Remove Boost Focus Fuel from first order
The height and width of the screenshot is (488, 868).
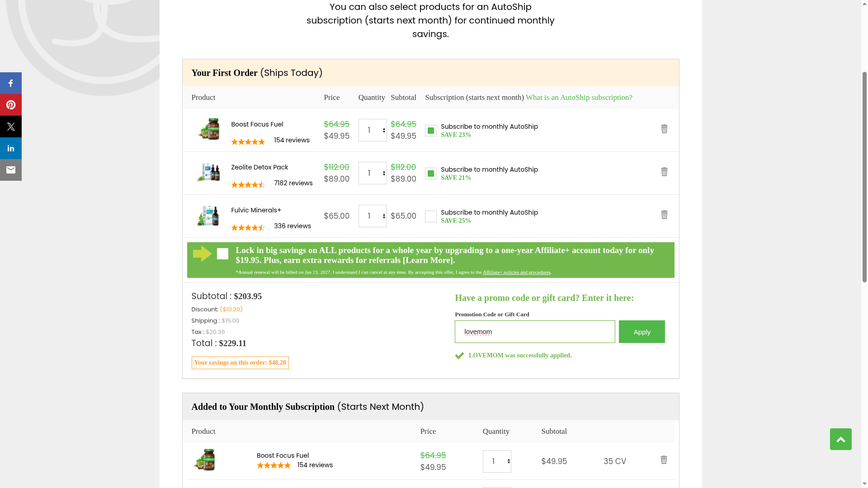pos(664,129)
